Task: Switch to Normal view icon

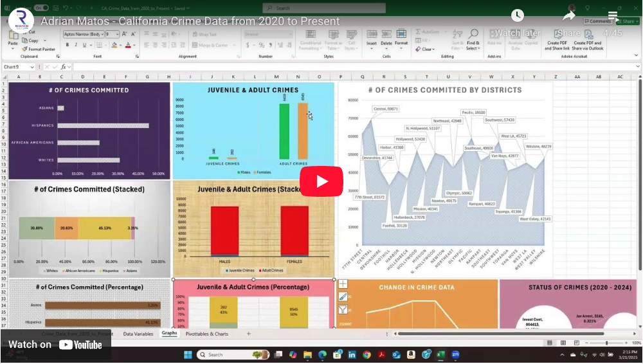Action: [550, 343]
